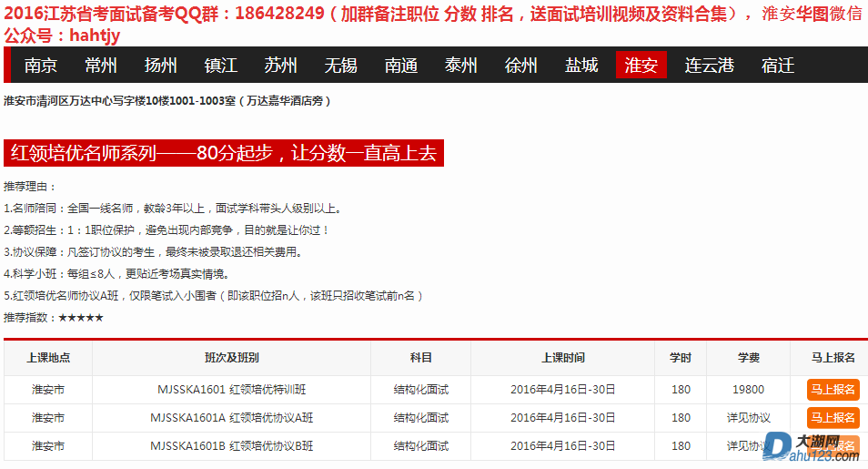Go to the 苏州 tab
Image resolution: width=868 pixels, height=469 pixels.
pyautogui.click(x=280, y=66)
